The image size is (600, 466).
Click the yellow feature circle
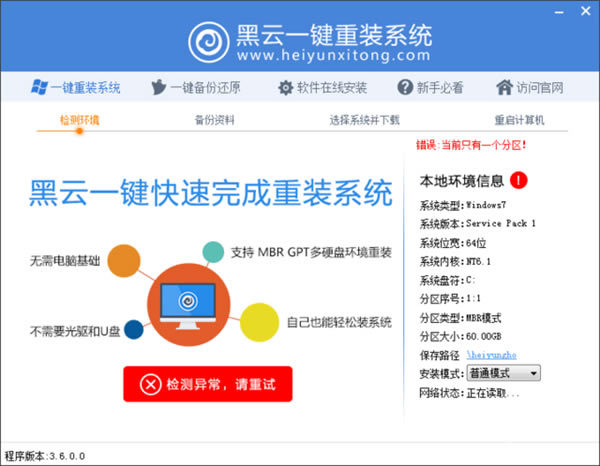pos(259,322)
